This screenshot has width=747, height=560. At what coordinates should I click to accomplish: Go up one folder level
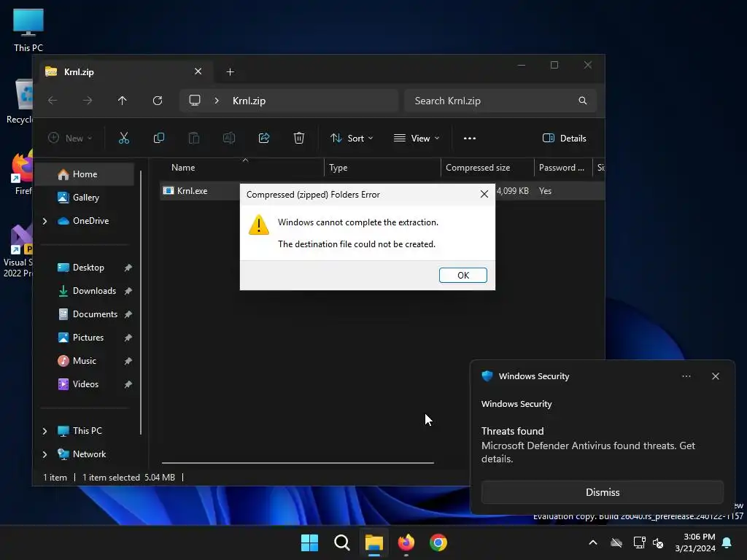[x=123, y=101]
